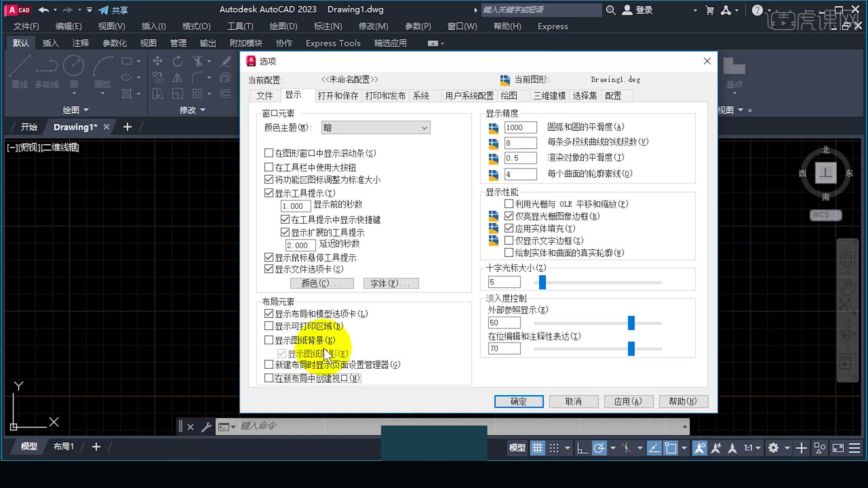868x488 pixels.
Task: Add a new layout with plus icon
Action: (x=96, y=446)
